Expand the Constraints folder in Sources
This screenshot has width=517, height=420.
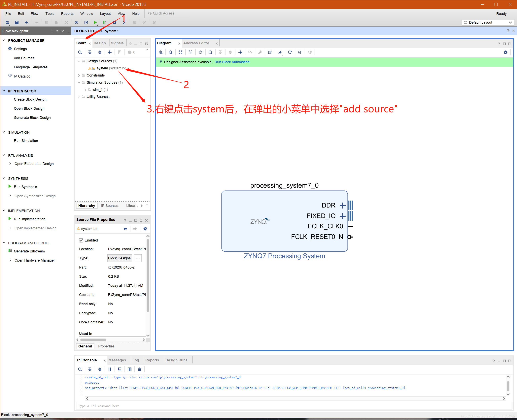(79, 75)
